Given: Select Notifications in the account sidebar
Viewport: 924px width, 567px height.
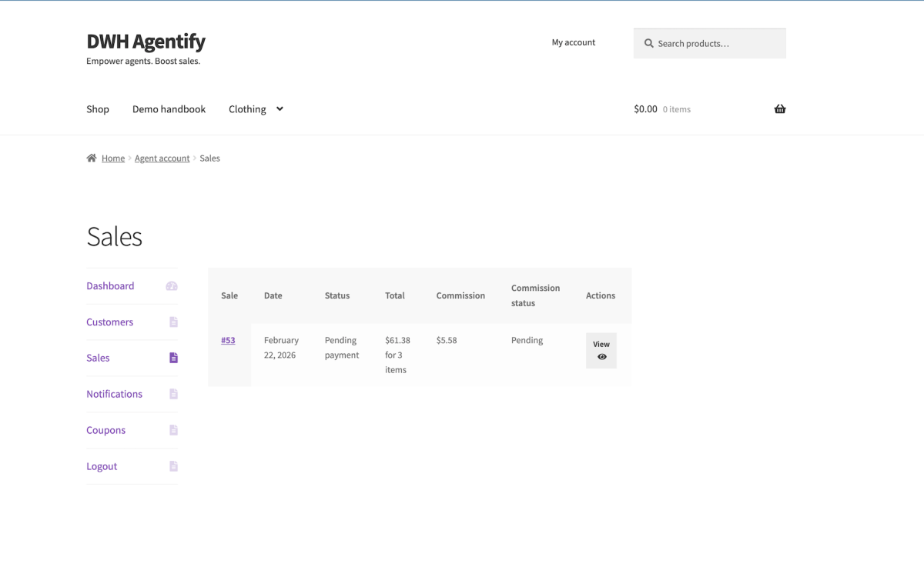Looking at the screenshot, I should tap(114, 394).
